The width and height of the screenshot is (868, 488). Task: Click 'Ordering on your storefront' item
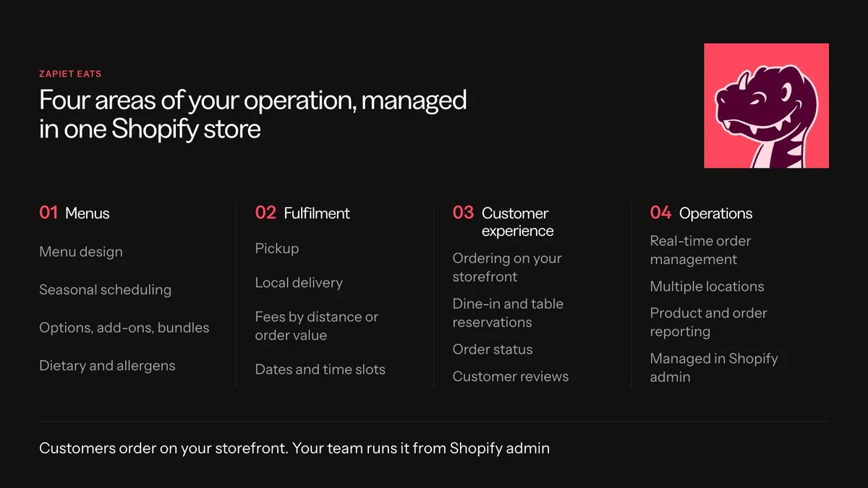pos(507,267)
